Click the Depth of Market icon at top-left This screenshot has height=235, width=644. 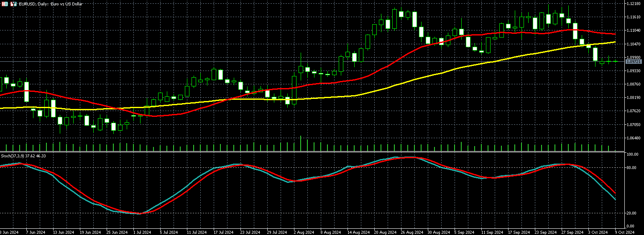[5, 4]
